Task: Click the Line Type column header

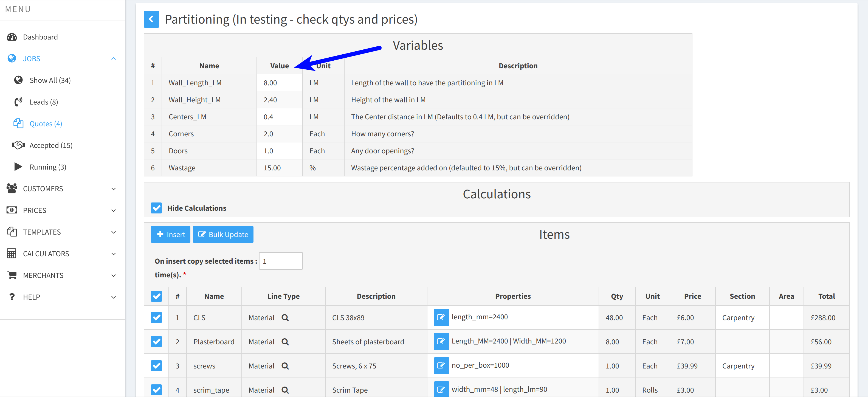Action: [x=283, y=296]
